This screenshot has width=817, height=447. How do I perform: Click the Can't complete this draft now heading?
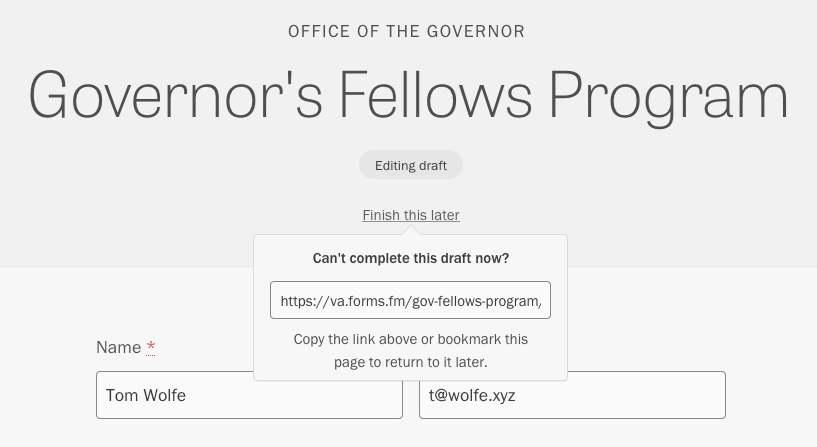[411, 258]
